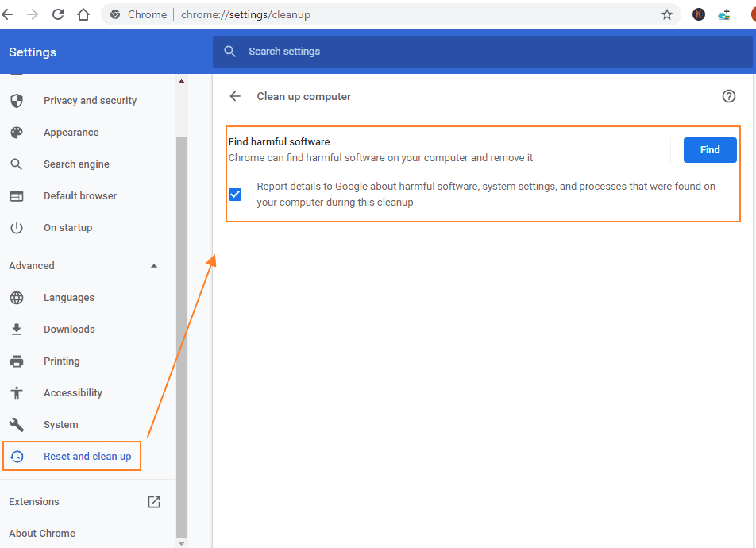Open the Appearance section
This screenshot has height=548, width=756.
click(x=71, y=132)
